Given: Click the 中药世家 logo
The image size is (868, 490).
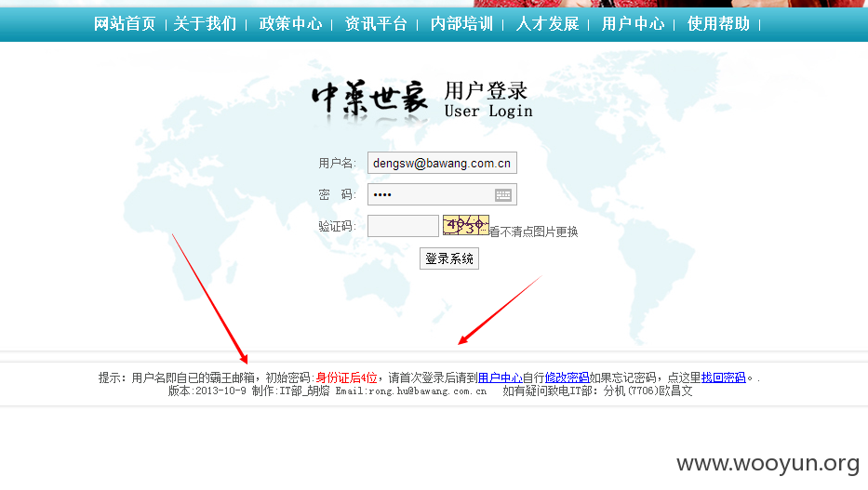Looking at the screenshot, I should pyautogui.click(x=369, y=99).
